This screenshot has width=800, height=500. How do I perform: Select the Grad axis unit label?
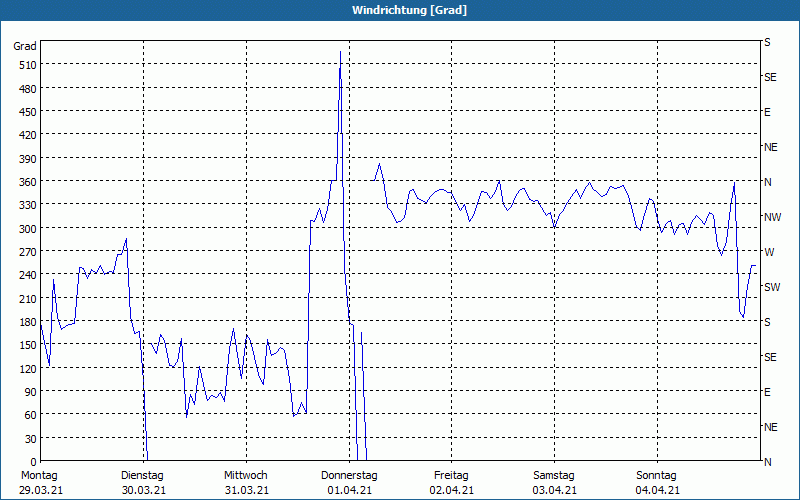(25, 46)
